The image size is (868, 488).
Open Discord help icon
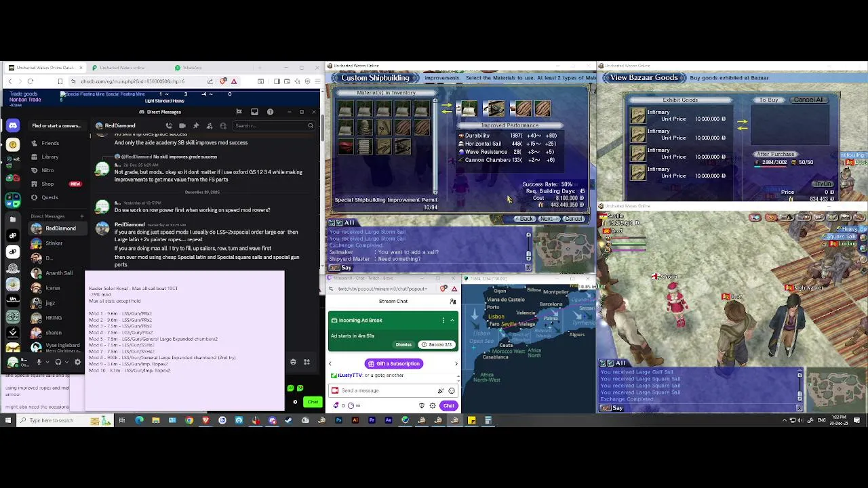coord(270,112)
